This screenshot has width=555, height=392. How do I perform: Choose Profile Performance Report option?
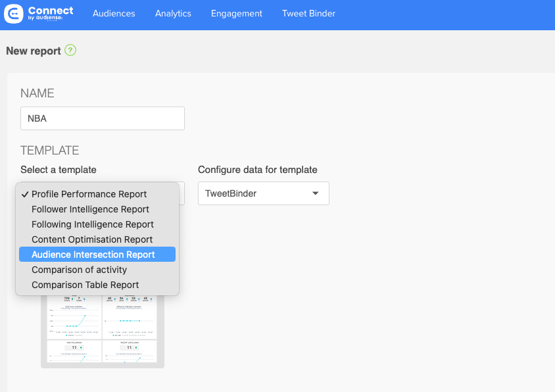(x=97, y=194)
